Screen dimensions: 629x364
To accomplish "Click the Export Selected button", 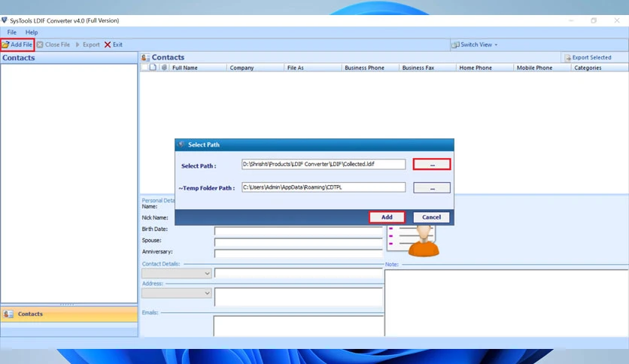I will click(588, 57).
